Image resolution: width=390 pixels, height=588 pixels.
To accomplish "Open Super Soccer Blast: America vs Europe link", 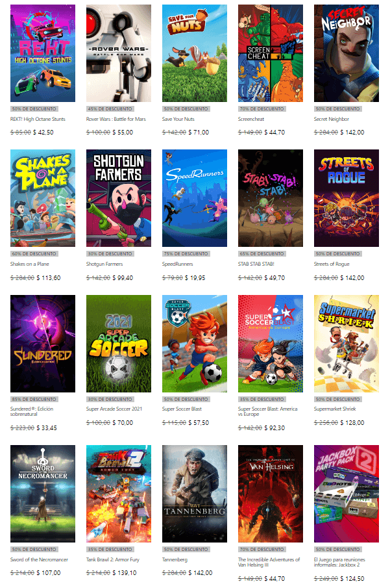I will coord(268,412).
